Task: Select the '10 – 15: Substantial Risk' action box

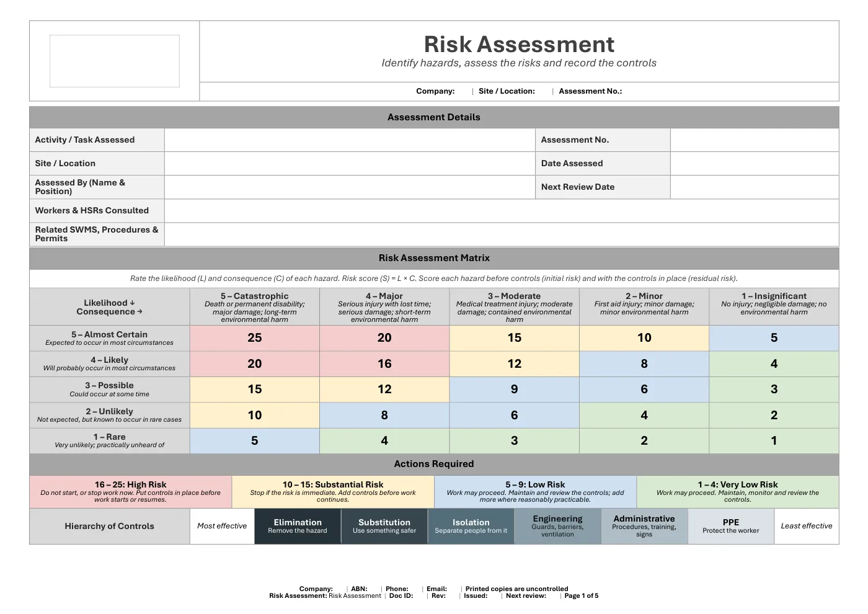Action: coord(333,492)
